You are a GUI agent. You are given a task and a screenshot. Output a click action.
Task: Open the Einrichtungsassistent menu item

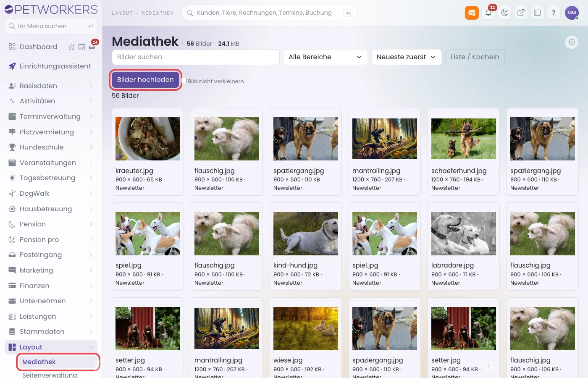pyautogui.click(x=51, y=66)
